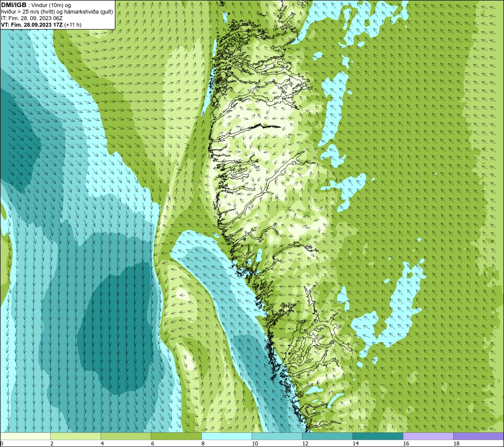
Task: Click the 0-2 m/s pale yellow legend swatch
Action: tap(25, 436)
